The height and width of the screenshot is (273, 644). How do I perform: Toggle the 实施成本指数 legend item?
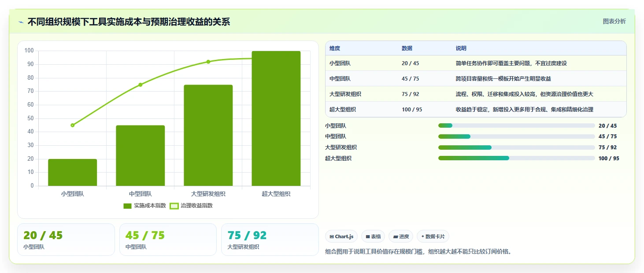144,206
